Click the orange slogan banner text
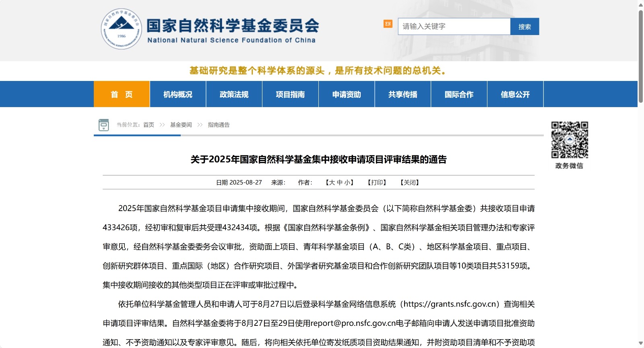The width and height of the screenshot is (644, 348). (x=318, y=71)
